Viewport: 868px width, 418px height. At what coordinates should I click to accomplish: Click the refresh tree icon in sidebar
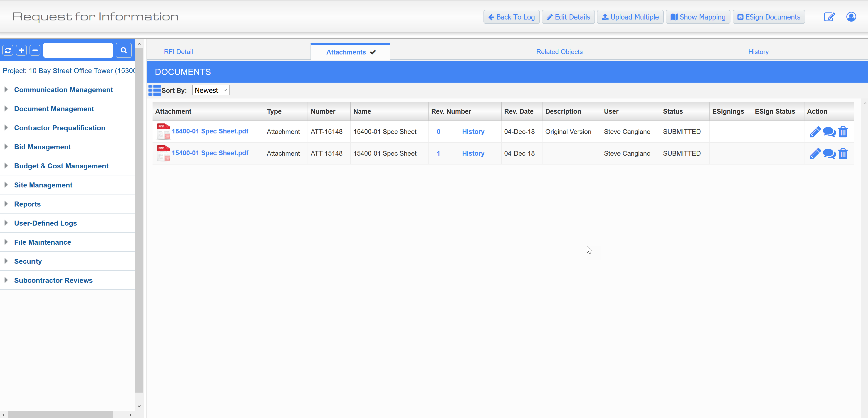(8, 50)
